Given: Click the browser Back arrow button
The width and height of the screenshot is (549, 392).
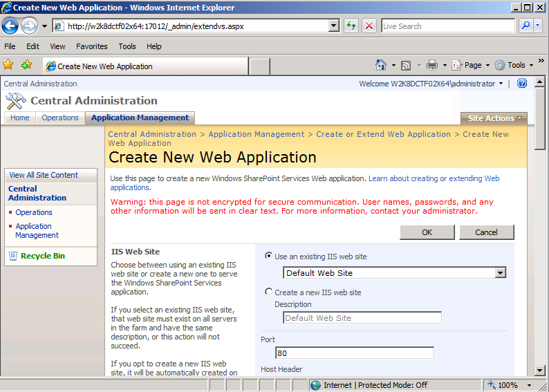Looking at the screenshot, I should [x=10, y=26].
